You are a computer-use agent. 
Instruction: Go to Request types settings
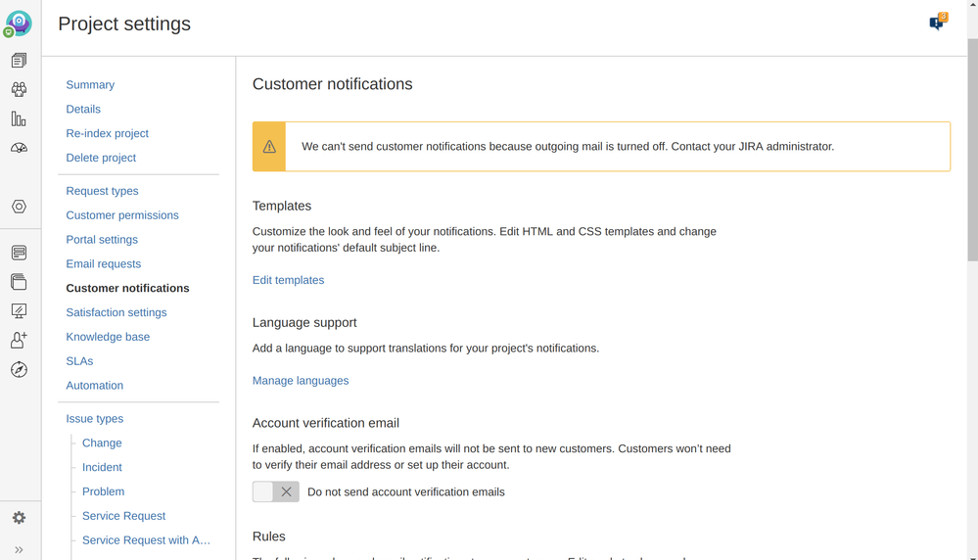click(x=102, y=191)
